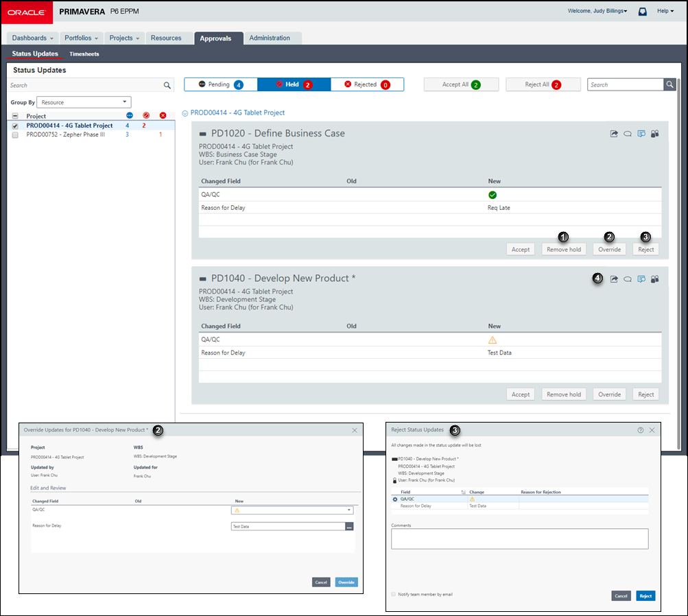
Task: Open the blue review-notes icon on PD1040
Action: pos(641,279)
